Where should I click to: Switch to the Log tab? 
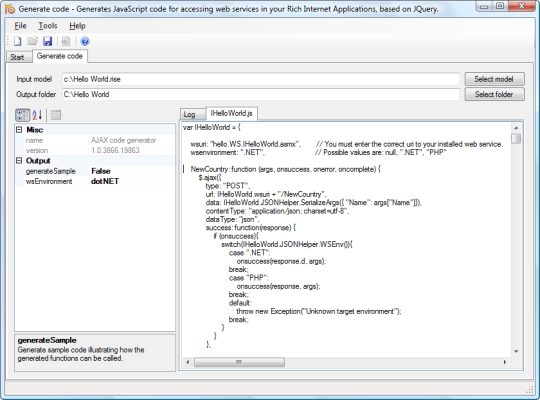[189, 114]
